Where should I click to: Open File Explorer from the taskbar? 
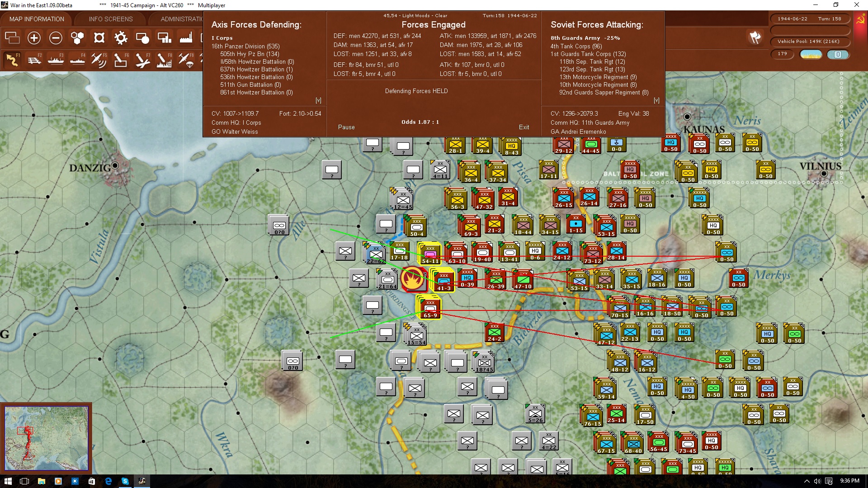[41, 481]
